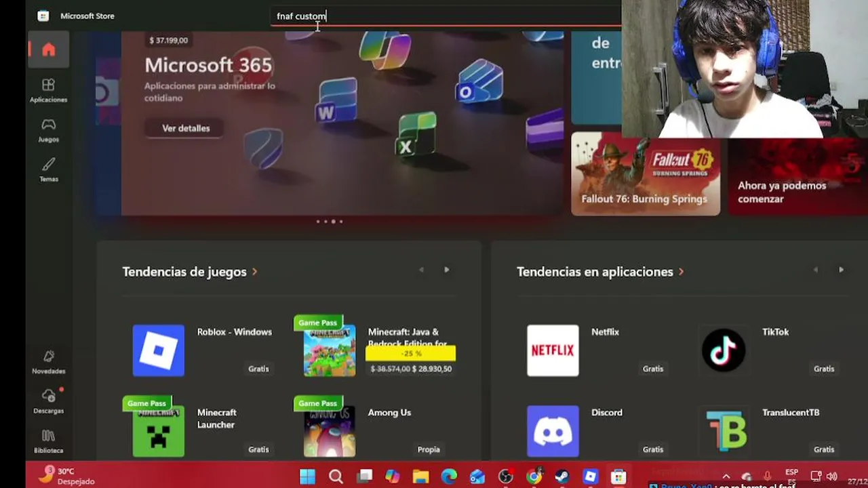Screen dimensions: 868x488
Task: Click Microsoft Store logo in title bar
Action: pos(43,16)
